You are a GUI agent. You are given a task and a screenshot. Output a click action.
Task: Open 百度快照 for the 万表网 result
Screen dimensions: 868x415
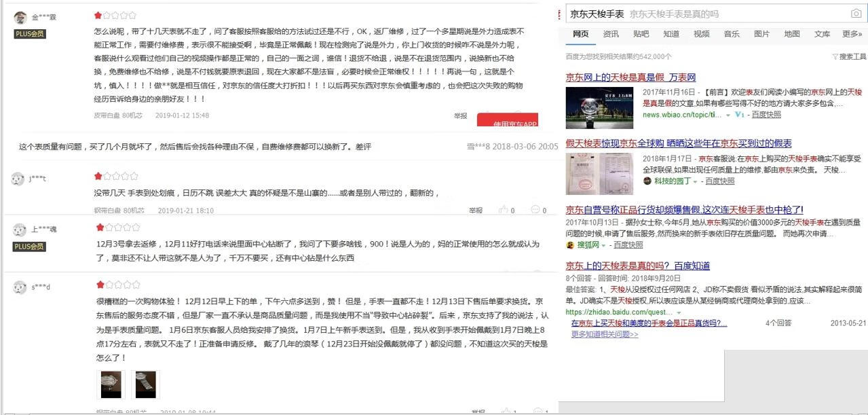pyautogui.click(x=766, y=115)
